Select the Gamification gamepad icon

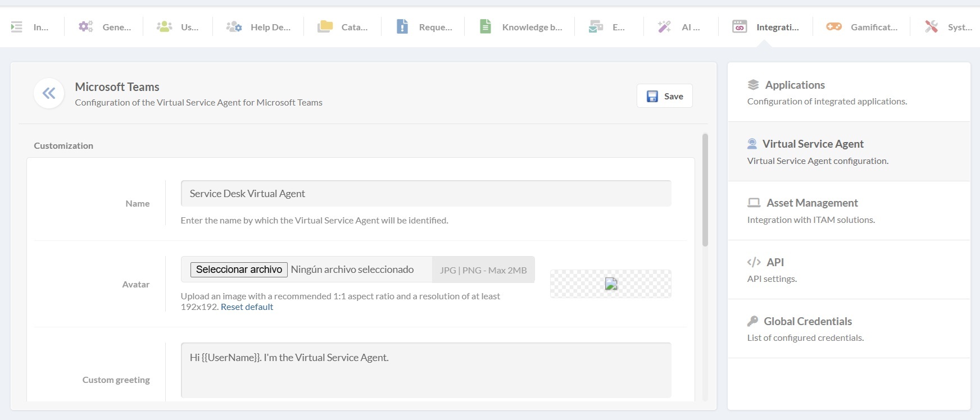pos(834,26)
